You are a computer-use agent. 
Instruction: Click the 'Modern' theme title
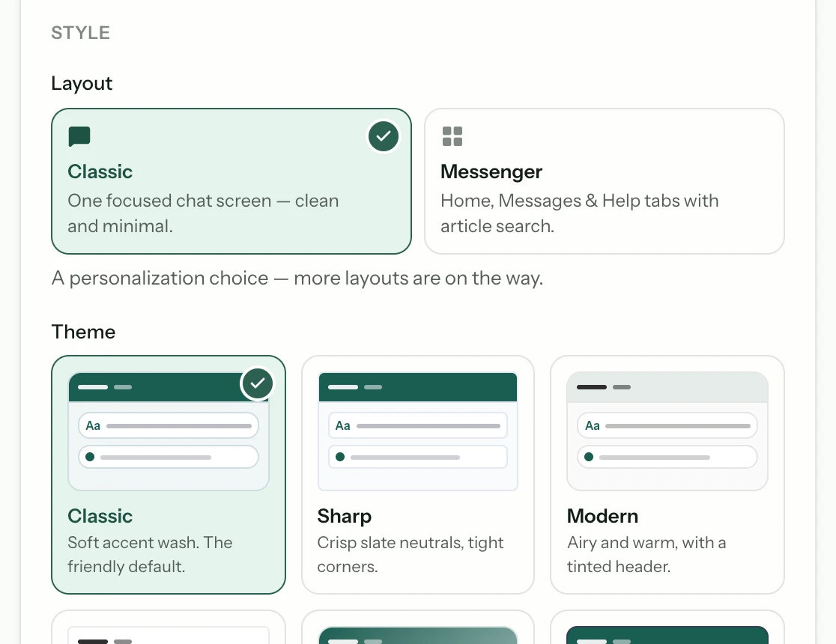602,516
